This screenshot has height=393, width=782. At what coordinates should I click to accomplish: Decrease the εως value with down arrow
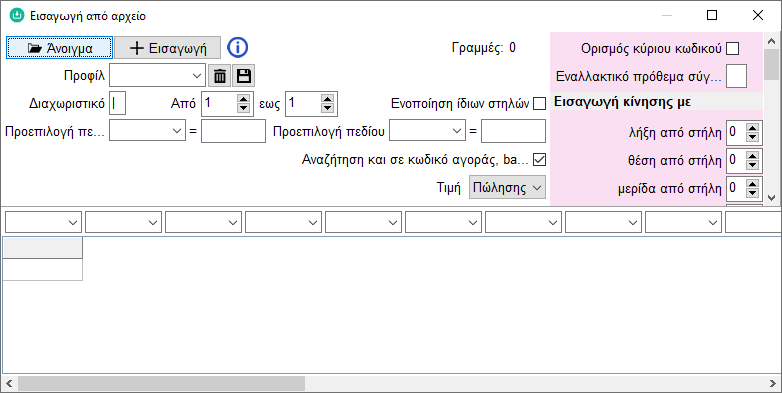[x=327, y=108]
